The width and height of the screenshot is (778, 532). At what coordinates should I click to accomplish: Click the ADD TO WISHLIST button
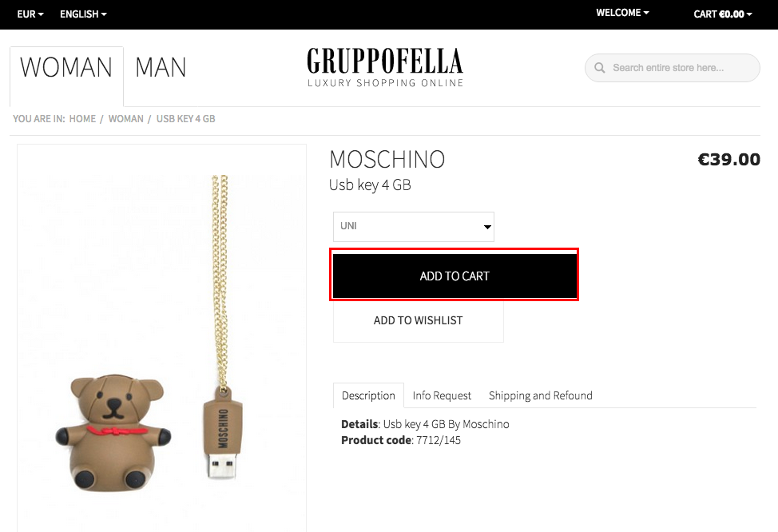[x=419, y=320]
